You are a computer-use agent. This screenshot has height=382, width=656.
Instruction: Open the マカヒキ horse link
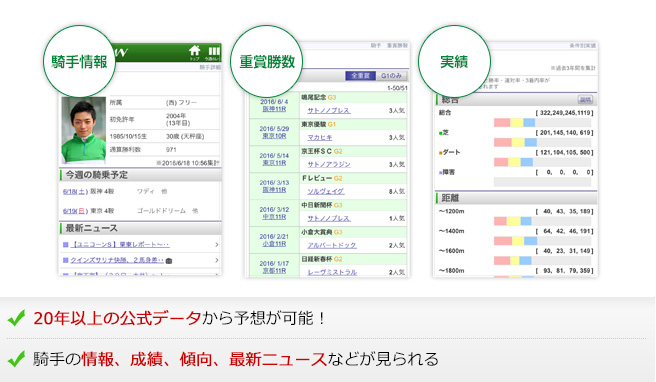click(x=320, y=137)
